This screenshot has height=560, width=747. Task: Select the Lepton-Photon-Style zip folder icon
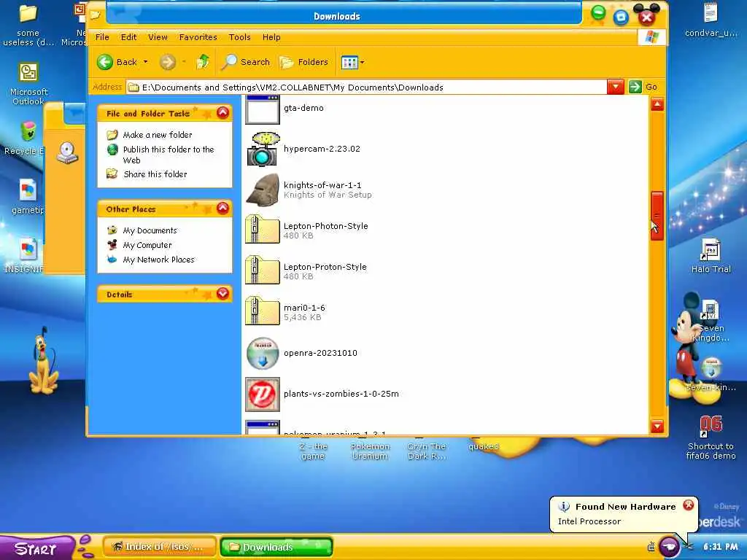coord(263,229)
